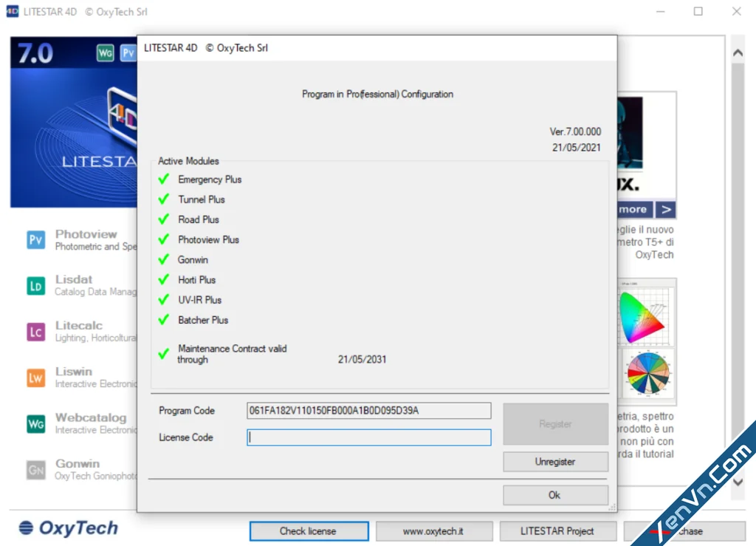Click the arrow button next to 'more'

point(666,209)
